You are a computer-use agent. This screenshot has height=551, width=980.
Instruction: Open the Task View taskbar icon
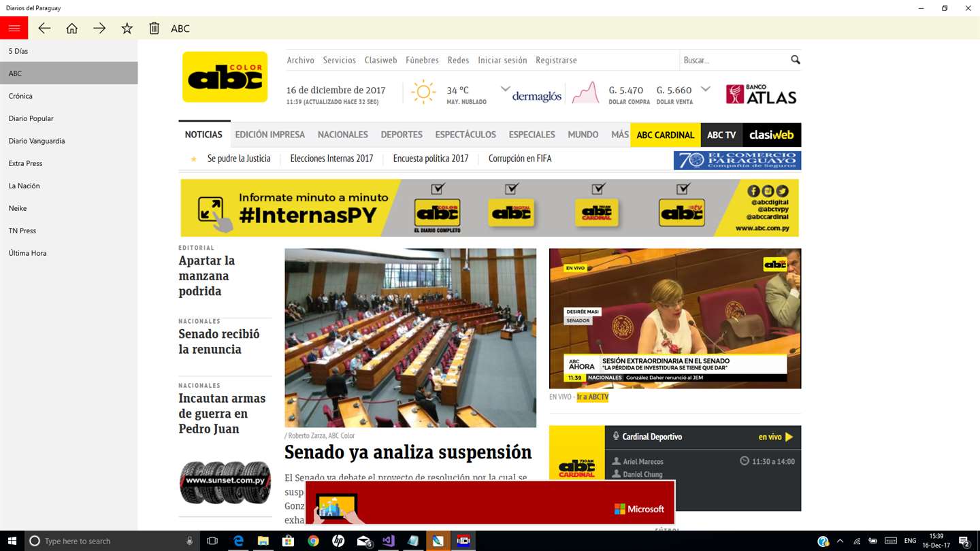tap(212, 541)
